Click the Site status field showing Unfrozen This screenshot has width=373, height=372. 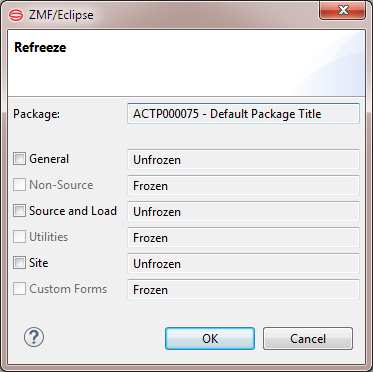click(243, 263)
